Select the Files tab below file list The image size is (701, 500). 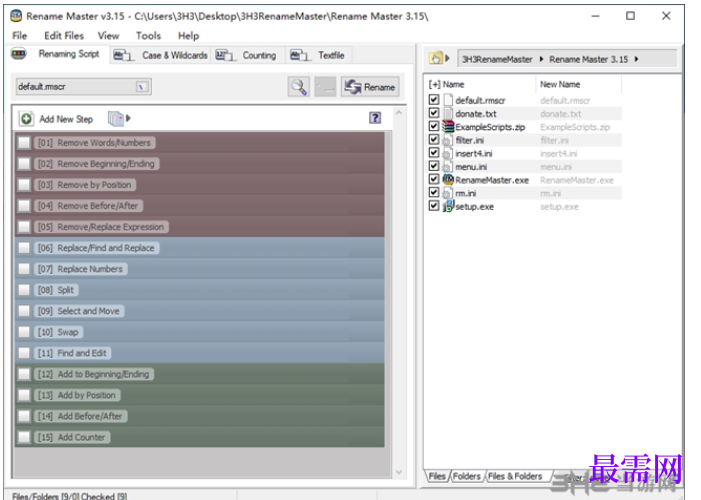coord(437,476)
